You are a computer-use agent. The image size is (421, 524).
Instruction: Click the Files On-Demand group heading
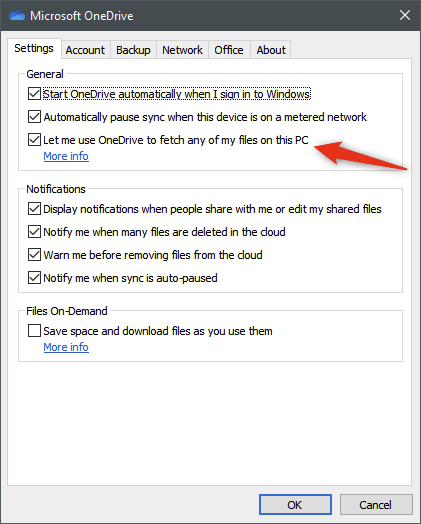click(x=67, y=311)
